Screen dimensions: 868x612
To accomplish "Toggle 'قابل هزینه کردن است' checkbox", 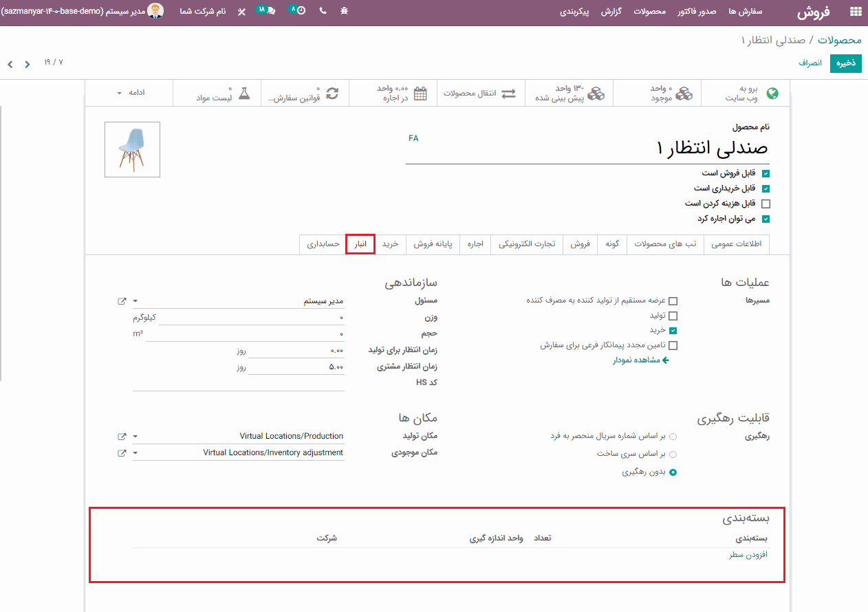I will (x=766, y=204).
